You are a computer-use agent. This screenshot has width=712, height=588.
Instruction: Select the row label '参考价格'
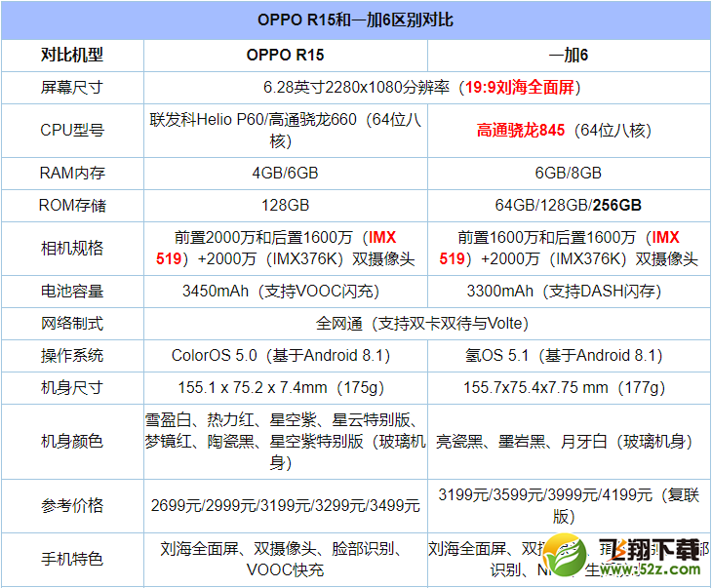(x=72, y=506)
